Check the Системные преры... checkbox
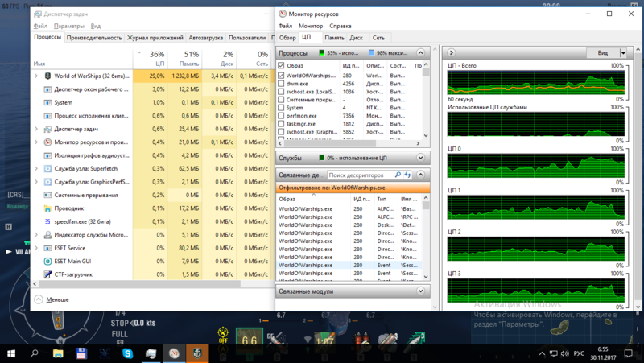The image size is (644, 363). (x=281, y=99)
